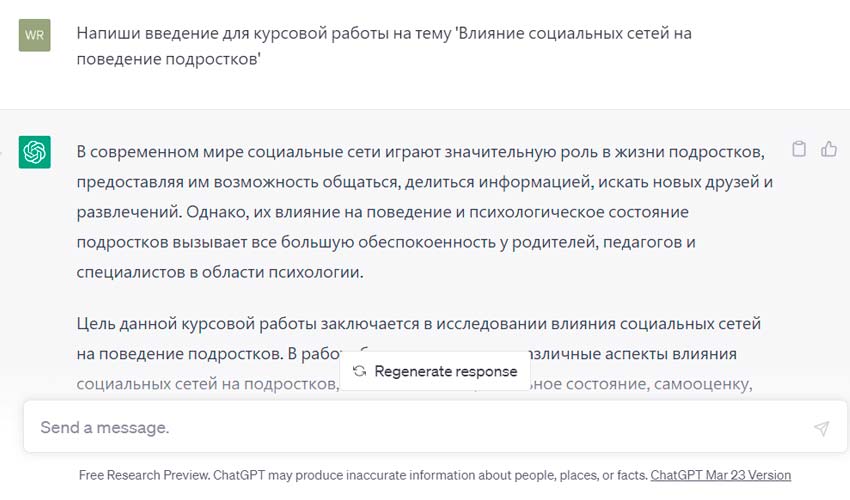Open the ChatGPT Mar 23 Version link
Image resolution: width=850 pixels, height=500 pixels.
(x=720, y=475)
